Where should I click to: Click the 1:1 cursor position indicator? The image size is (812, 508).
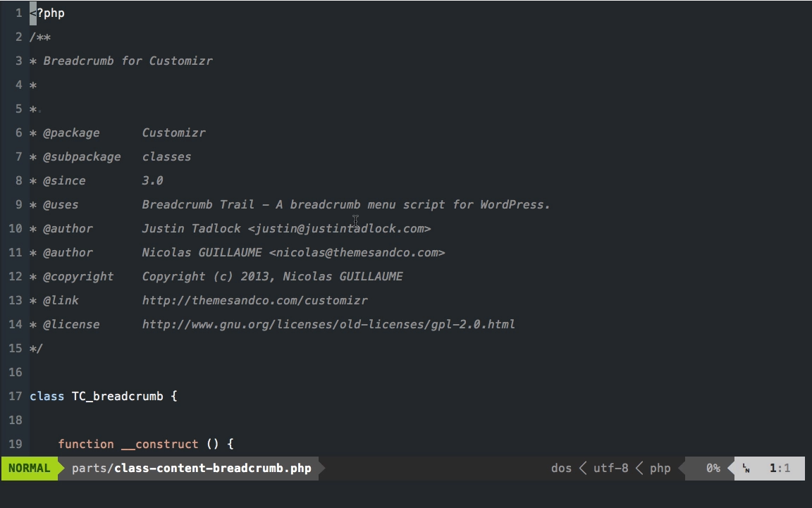click(780, 468)
